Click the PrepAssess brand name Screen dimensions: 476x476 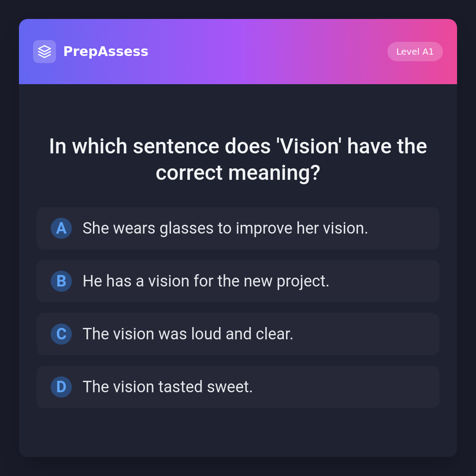[106, 52]
